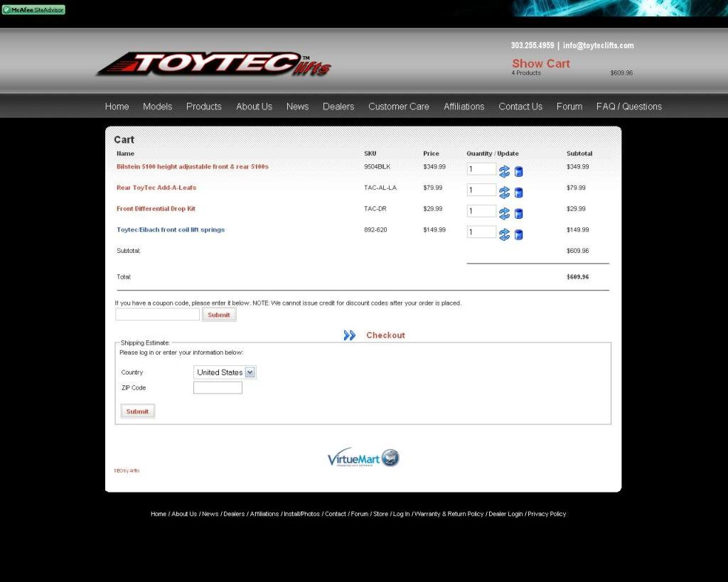Select quantity box for Front Differential Drop Kit
Viewport: 728px width, 582px height.
(481, 211)
